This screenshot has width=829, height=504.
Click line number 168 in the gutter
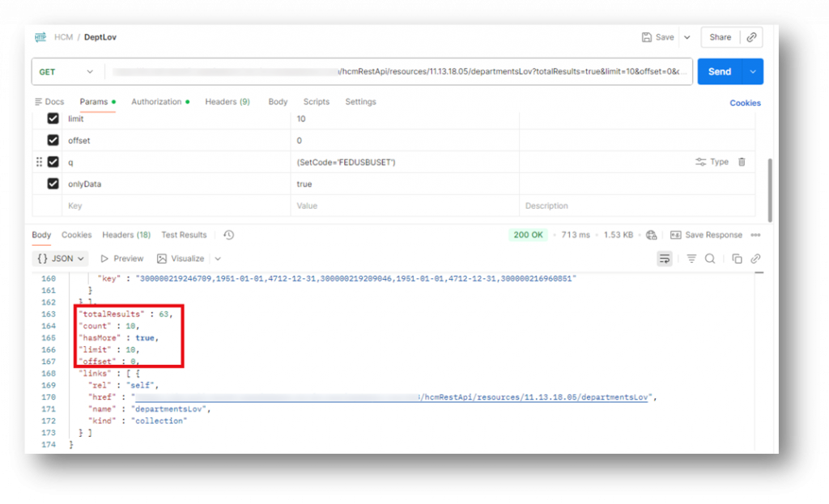48,374
